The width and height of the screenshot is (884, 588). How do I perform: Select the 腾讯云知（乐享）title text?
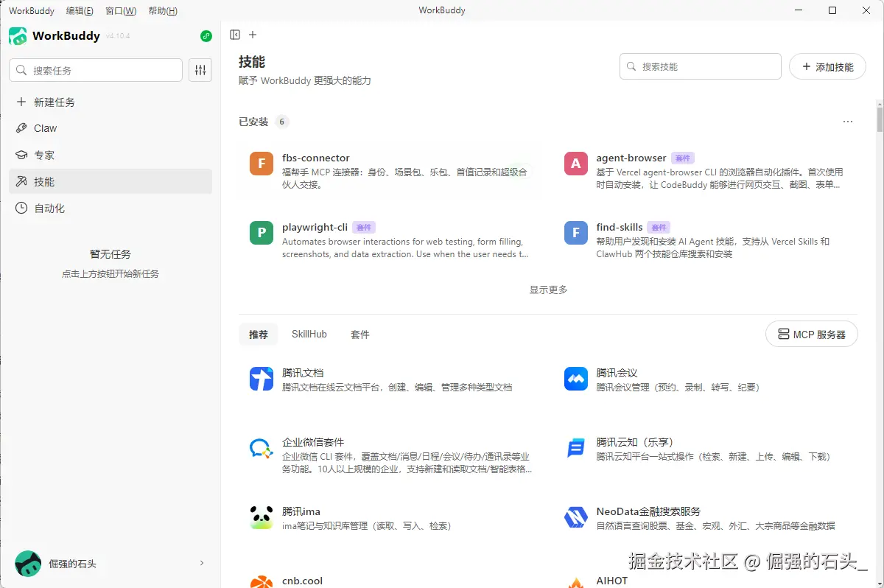tap(635, 442)
